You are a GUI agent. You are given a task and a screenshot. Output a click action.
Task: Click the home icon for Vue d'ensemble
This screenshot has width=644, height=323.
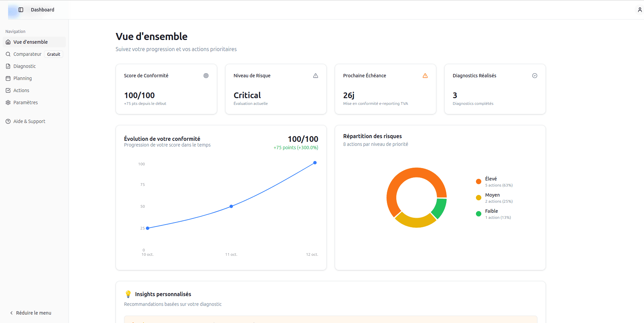[8, 42]
